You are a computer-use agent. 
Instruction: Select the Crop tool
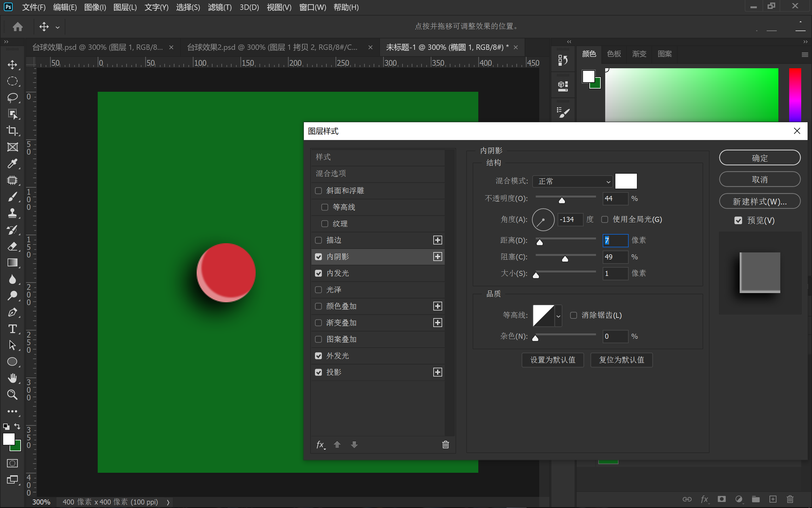[x=12, y=130]
